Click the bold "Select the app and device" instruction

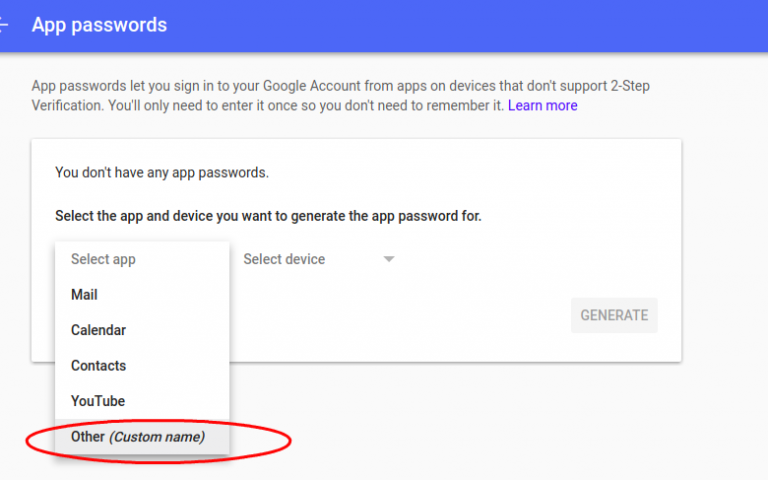[x=268, y=216]
